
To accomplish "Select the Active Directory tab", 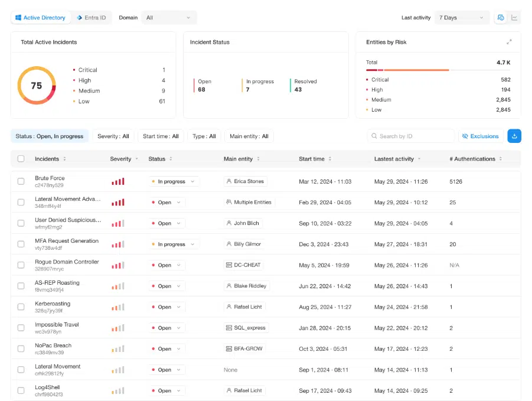I will [x=40, y=18].
